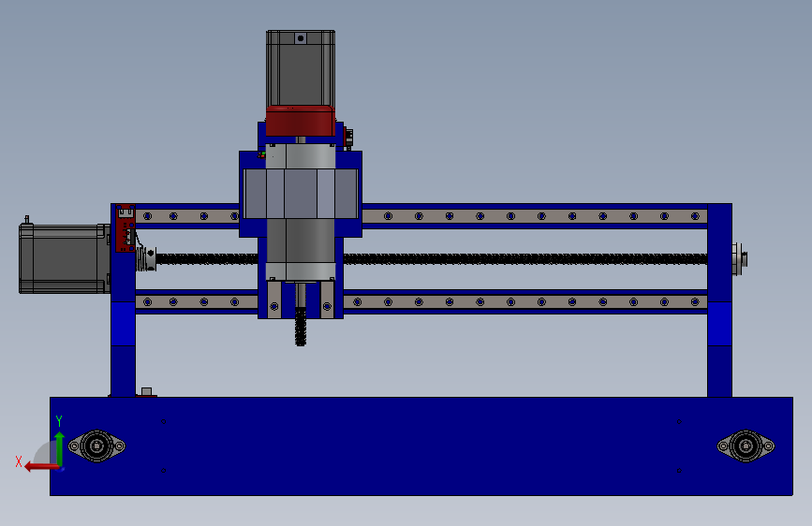Select the upper linear guide rail right of carriage

(x=535, y=216)
